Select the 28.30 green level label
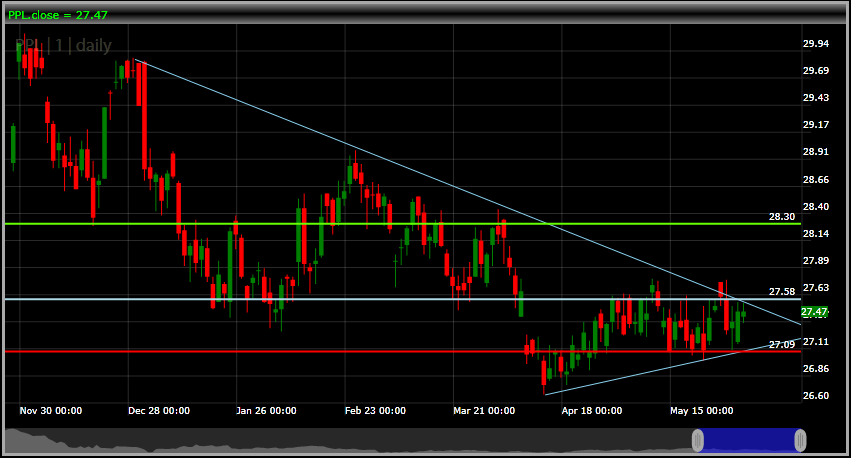 (x=781, y=216)
